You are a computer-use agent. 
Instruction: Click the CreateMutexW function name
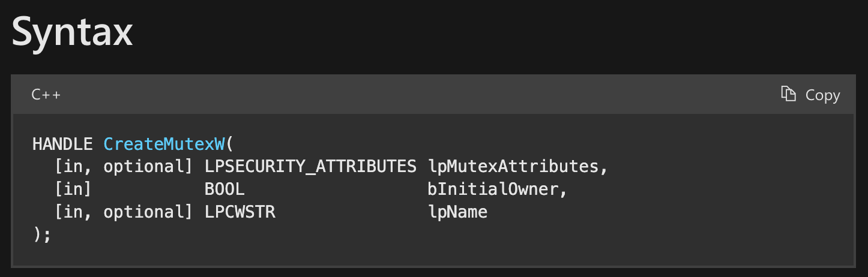click(x=164, y=144)
